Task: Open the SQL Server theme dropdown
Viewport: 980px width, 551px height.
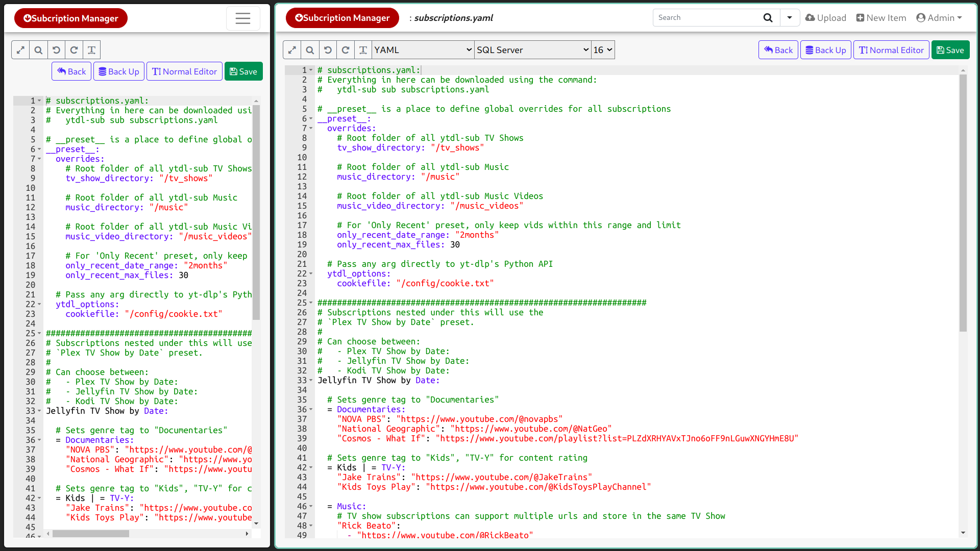Action: click(x=532, y=50)
